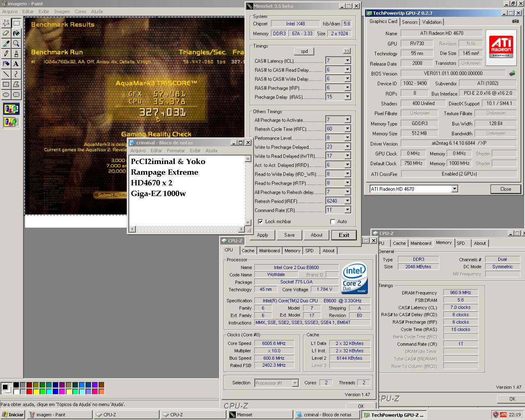
Task: Open the ATI Radeon HD 4670 GPU selector
Action: [413, 189]
